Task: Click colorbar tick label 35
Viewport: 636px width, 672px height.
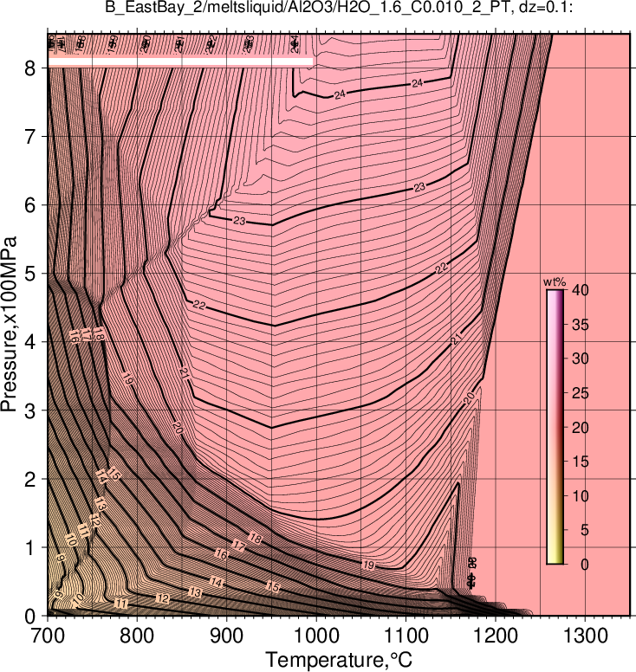Action: (x=581, y=325)
